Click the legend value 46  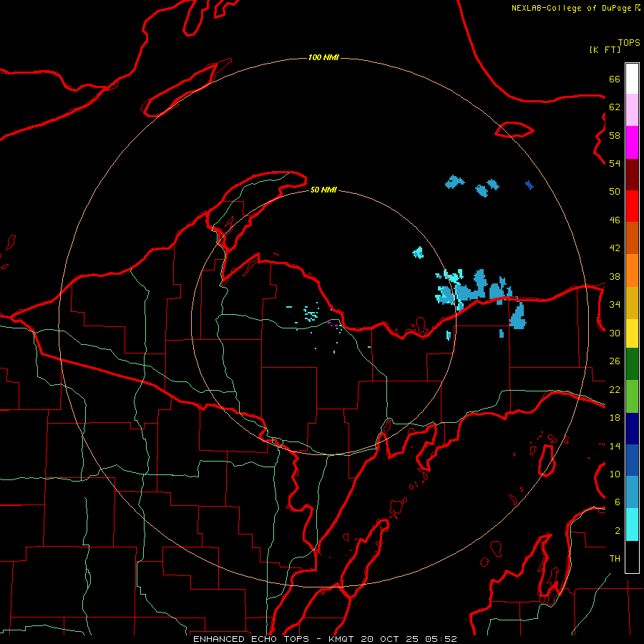pos(615,220)
